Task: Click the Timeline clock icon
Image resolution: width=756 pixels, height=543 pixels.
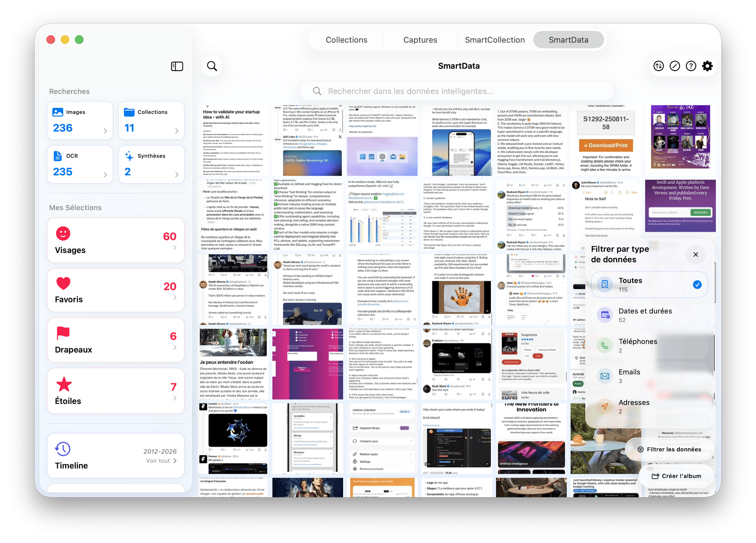Action: pos(63,449)
